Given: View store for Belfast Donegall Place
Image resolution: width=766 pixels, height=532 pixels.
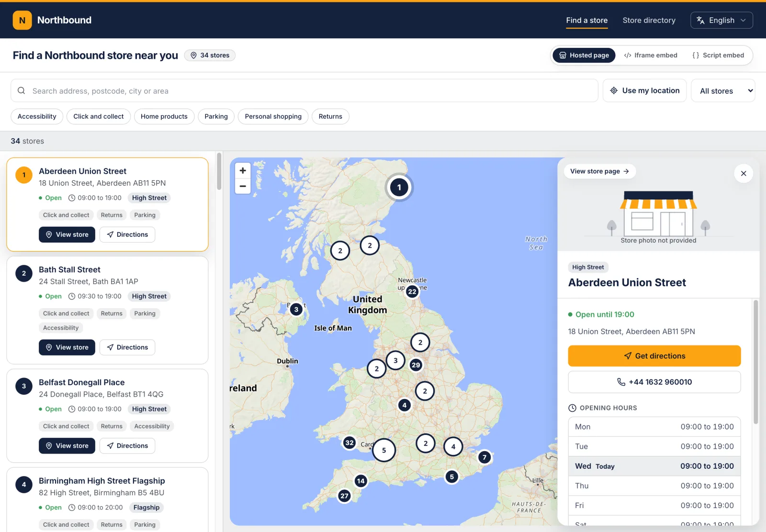Looking at the screenshot, I should [x=67, y=446].
